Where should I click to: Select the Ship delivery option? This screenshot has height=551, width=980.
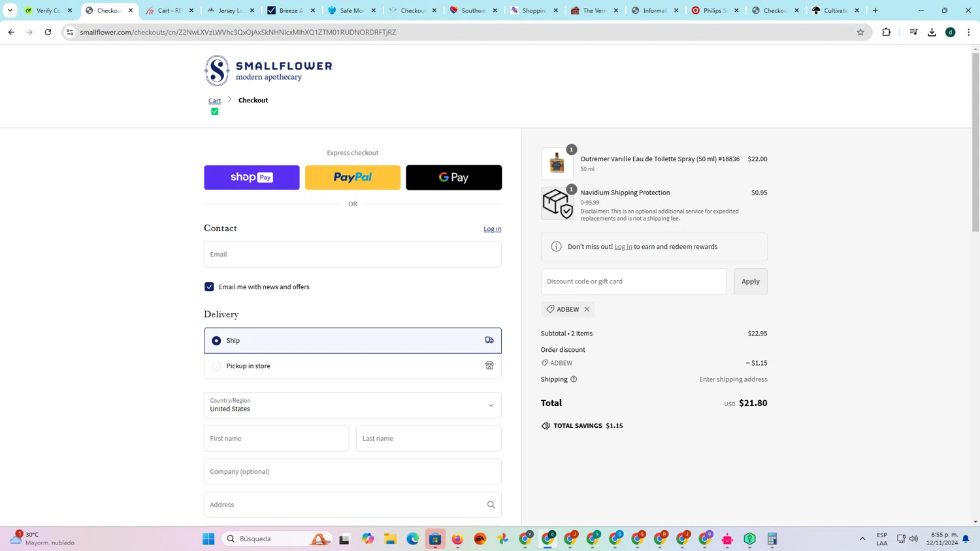(x=353, y=341)
